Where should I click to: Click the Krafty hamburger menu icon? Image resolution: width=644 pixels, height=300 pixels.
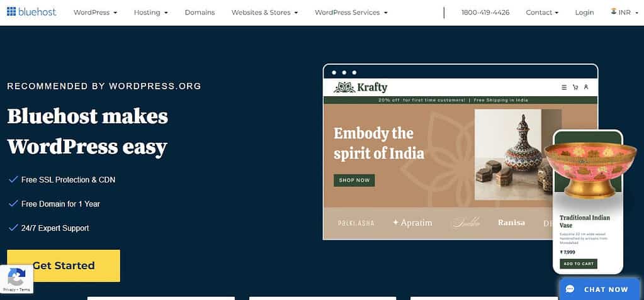click(x=564, y=87)
